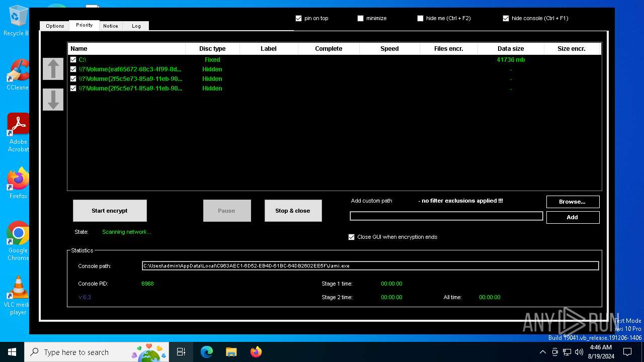Open the CCleaner desktop shortcut
Viewport: 644px width, 362px height.
tap(17, 75)
